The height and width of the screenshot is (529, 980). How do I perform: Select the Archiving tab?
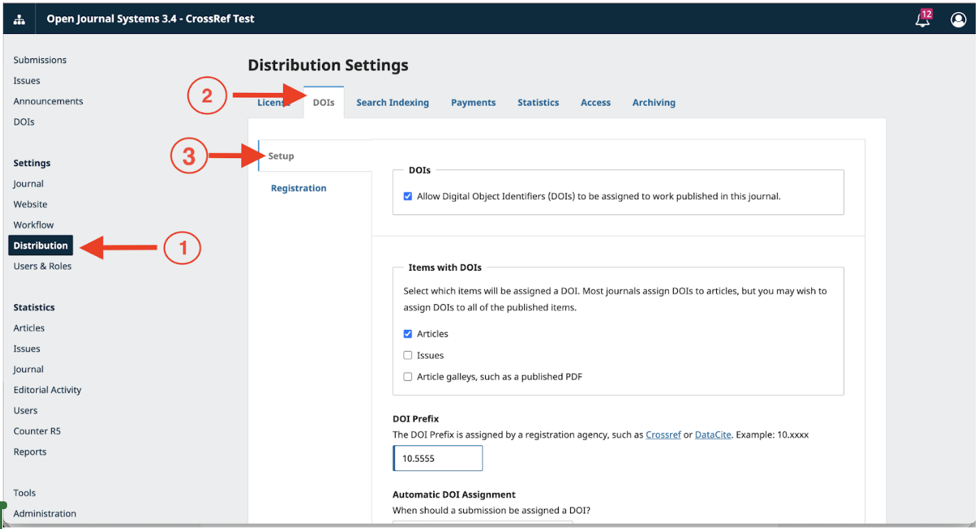coord(653,103)
